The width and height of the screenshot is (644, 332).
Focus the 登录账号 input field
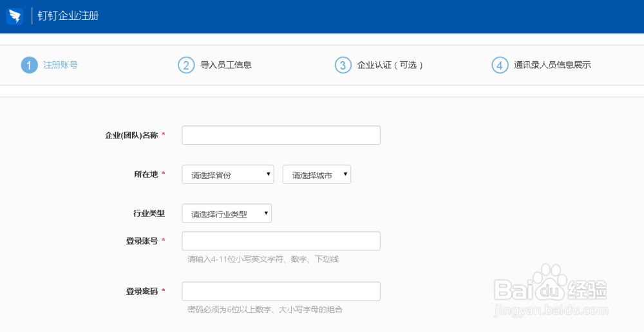(281, 241)
